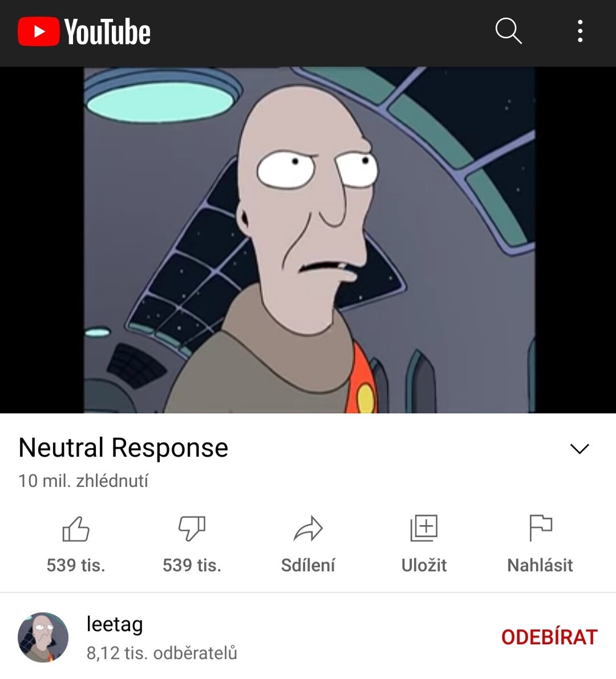This screenshot has height=679, width=616.
Task: Tap the 539 tis. like count
Action: click(x=76, y=565)
